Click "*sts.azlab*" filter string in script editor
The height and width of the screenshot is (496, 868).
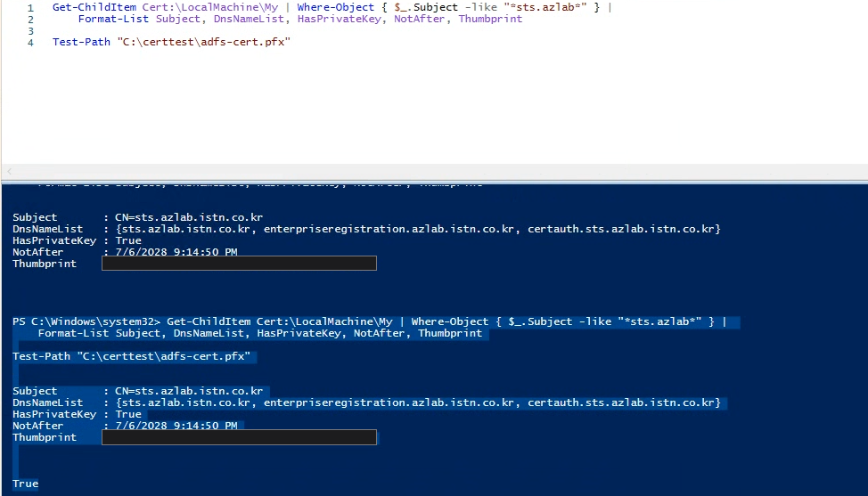tap(545, 8)
